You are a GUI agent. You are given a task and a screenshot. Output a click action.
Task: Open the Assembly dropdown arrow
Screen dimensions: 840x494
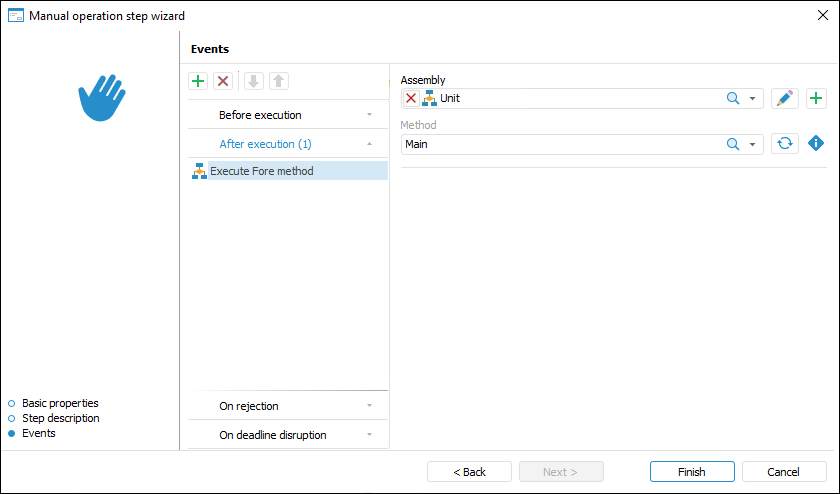(752, 99)
